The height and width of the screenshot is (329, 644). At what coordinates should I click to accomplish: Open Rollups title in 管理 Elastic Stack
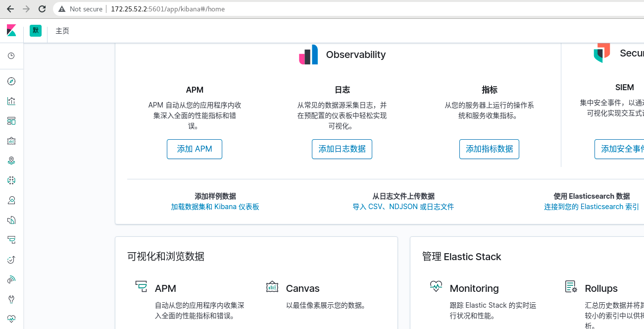click(x=601, y=288)
